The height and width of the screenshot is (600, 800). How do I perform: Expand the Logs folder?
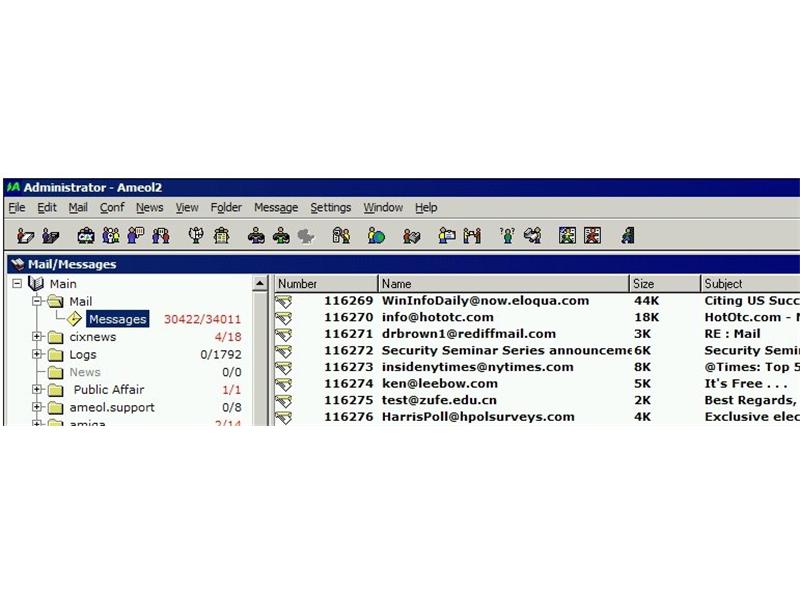point(37,354)
